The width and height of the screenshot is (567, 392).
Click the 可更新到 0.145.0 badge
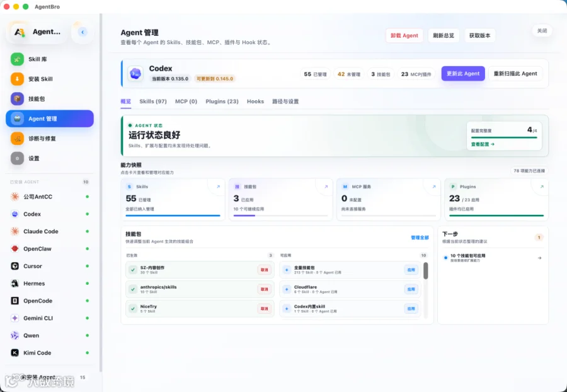click(215, 79)
